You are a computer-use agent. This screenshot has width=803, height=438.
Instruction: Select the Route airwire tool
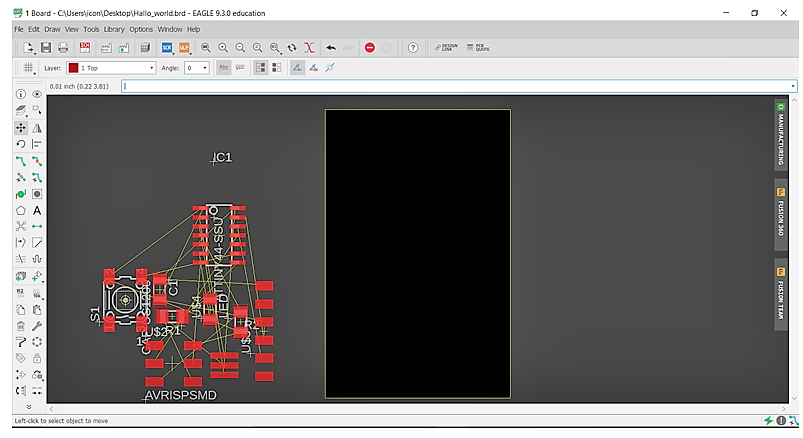[20, 161]
